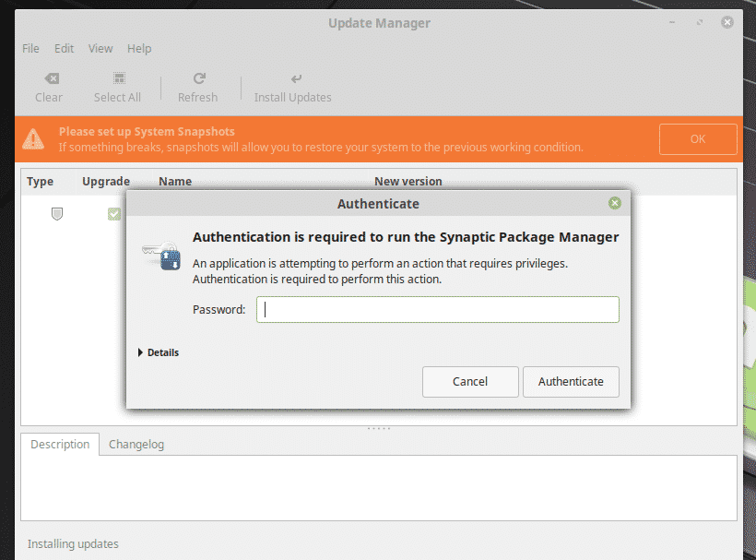Open the View menu
756x560 pixels.
(100, 48)
